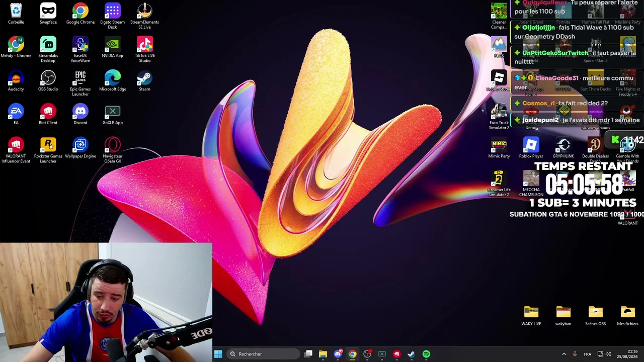The height and width of the screenshot is (362, 644).
Task: Click the Rechercher taskbar search box
Action: coord(262,354)
